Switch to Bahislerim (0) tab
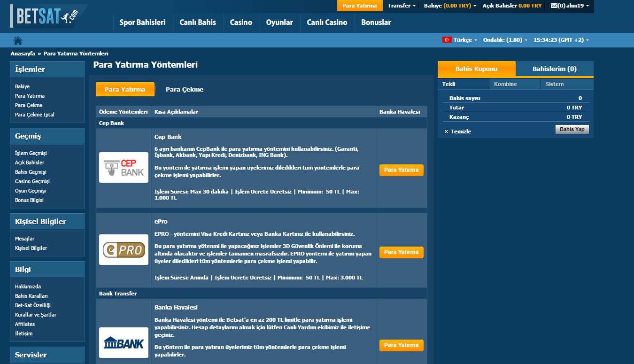Image resolution: width=634 pixels, height=364 pixels. click(x=555, y=69)
